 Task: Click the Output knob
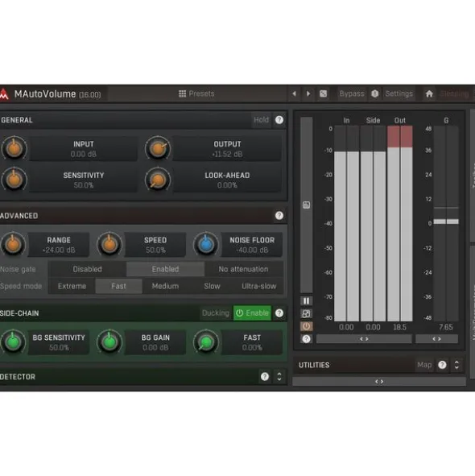click(158, 148)
